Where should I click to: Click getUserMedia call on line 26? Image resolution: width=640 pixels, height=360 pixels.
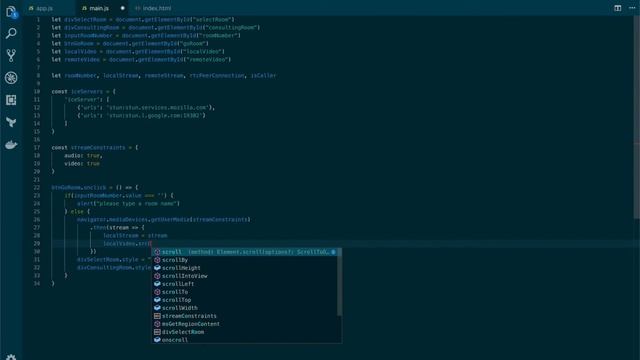click(x=170, y=220)
